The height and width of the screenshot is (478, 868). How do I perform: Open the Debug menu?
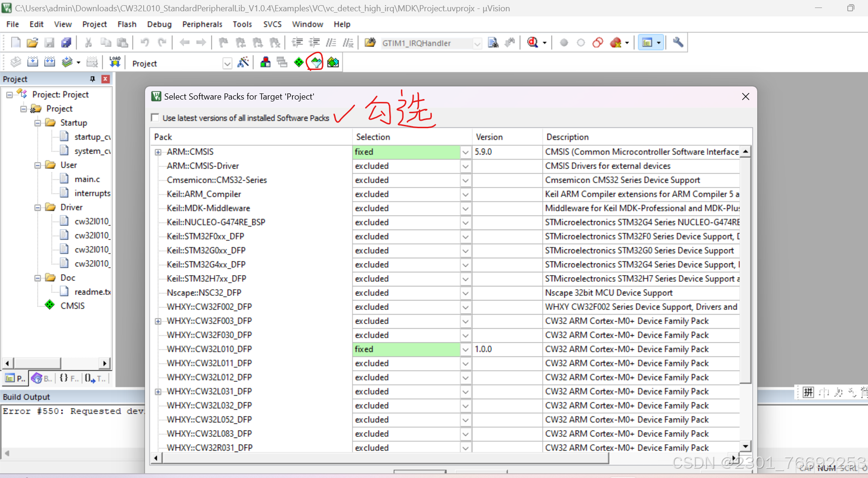[x=159, y=24]
